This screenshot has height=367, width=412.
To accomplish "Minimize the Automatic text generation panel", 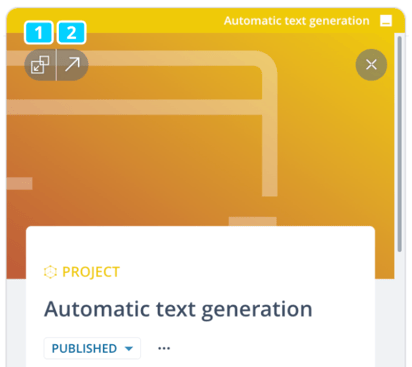I will (386, 21).
